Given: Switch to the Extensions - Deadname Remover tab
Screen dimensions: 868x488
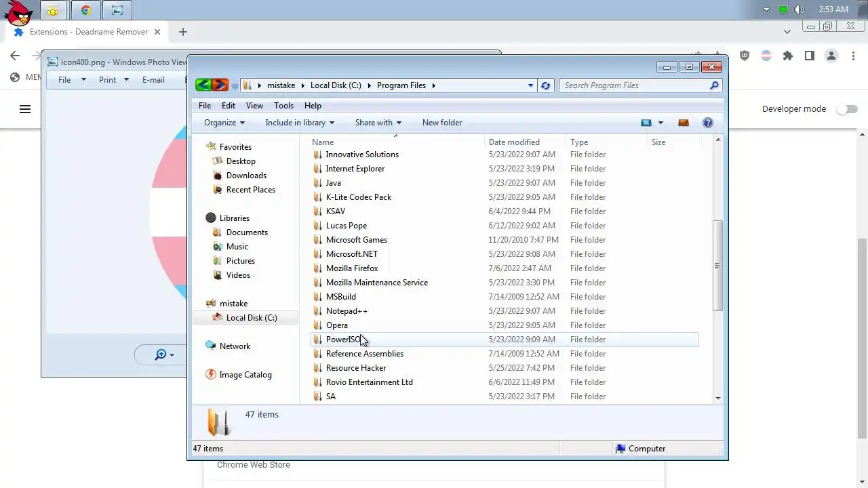Looking at the screenshot, I should click(x=87, y=32).
